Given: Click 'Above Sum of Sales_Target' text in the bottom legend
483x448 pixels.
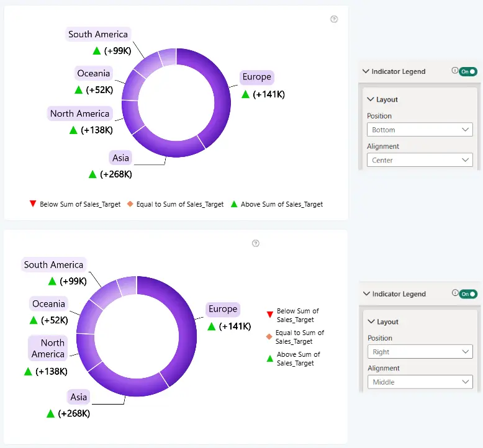Looking at the screenshot, I should click(x=282, y=204).
